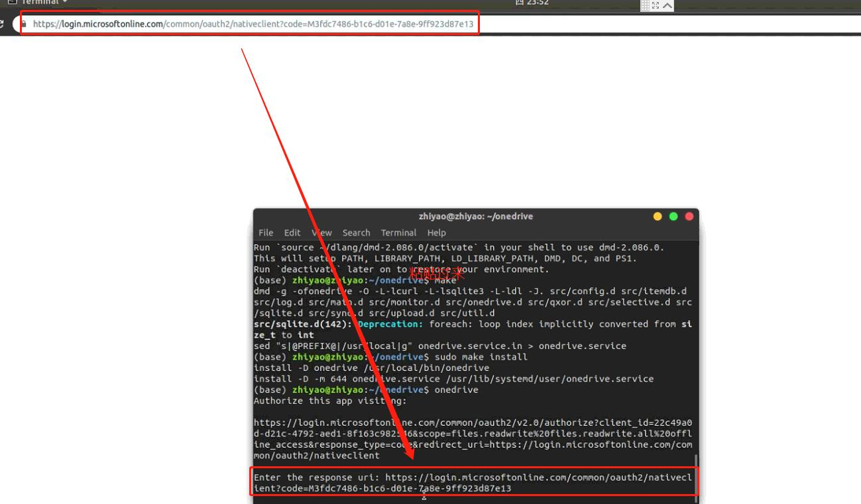Open the Edit menu in the terminal
861x504 pixels.
(292, 232)
